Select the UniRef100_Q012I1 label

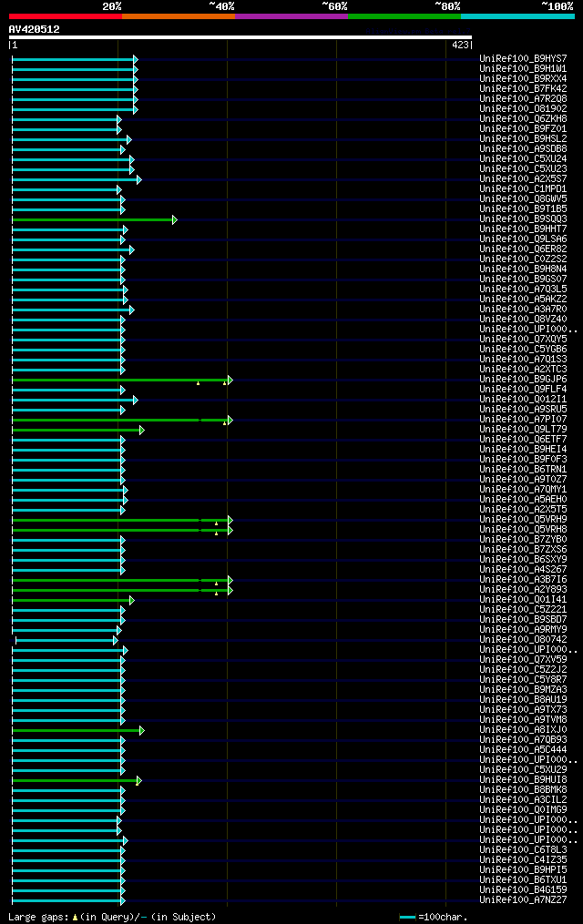523,400
